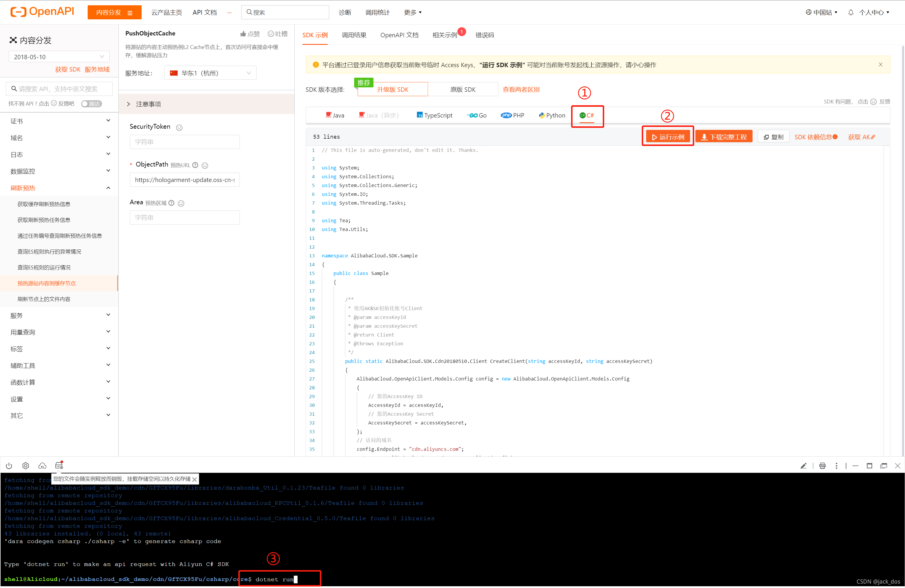Expand the 注意事项 section
The width and height of the screenshot is (905, 588).
click(x=148, y=104)
